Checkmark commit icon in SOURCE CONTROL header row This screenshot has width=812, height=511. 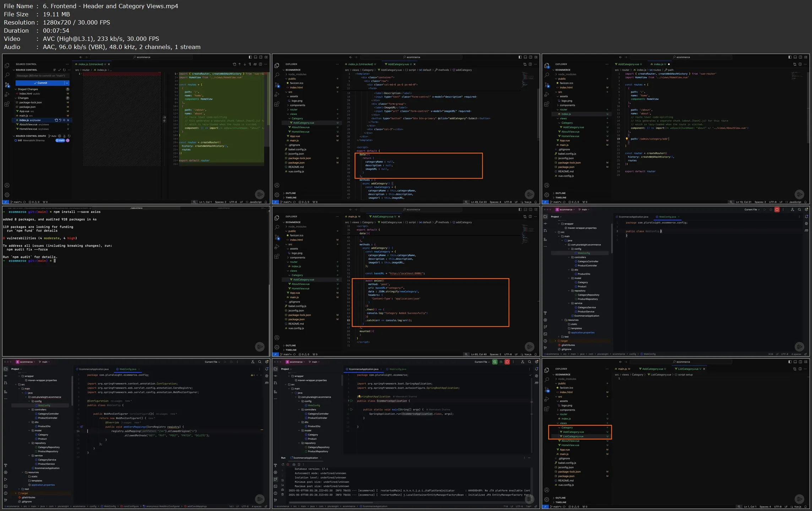pyautogui.click(x=59, y=70)
